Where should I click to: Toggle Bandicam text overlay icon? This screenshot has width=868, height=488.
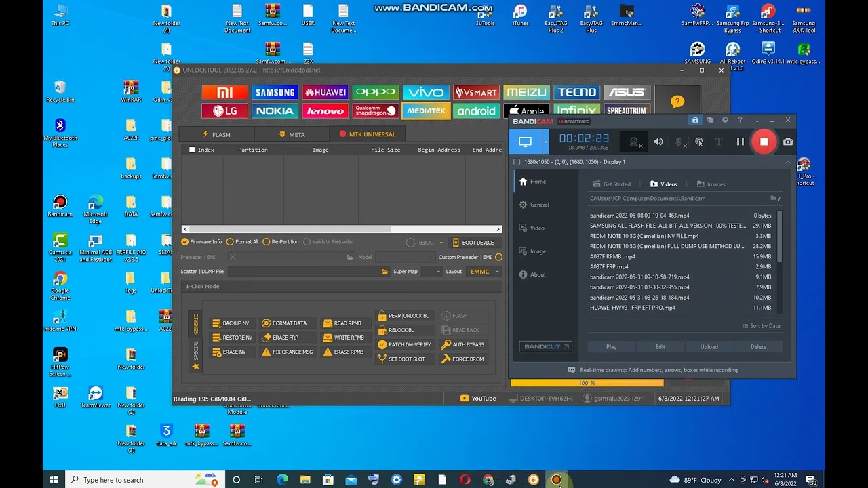pyautogui.click(x=719, y=142)
